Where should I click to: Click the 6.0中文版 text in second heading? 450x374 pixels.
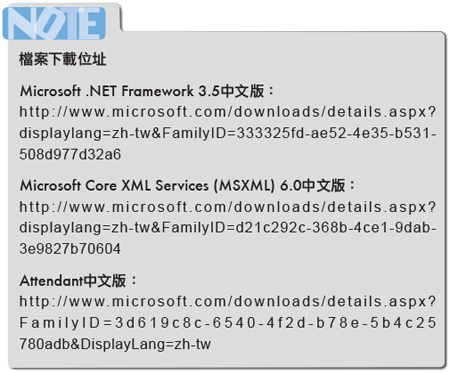tap(312, 186)
